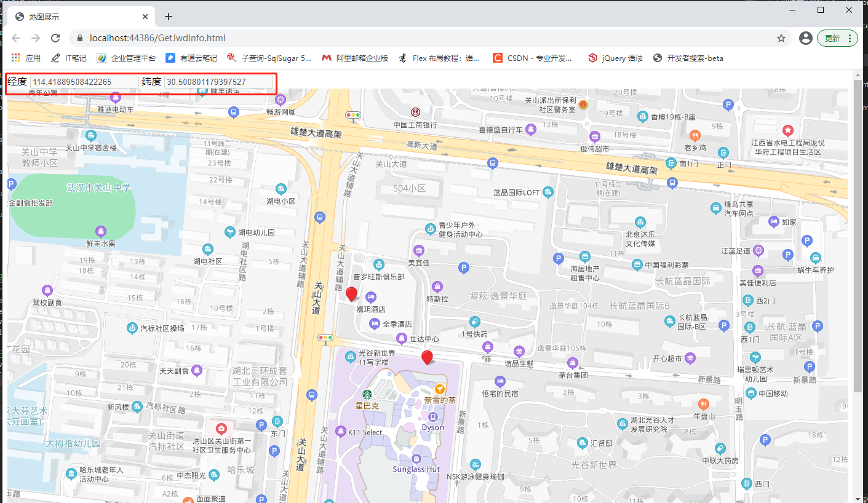Click the red marker near 福玥酒店
868x503 pixels.
pos(351,294)
